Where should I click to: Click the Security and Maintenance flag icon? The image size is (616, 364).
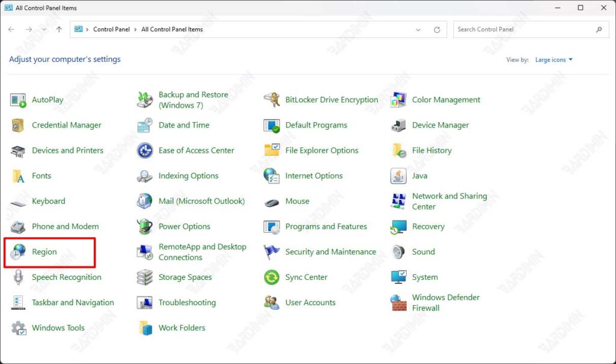271,252
